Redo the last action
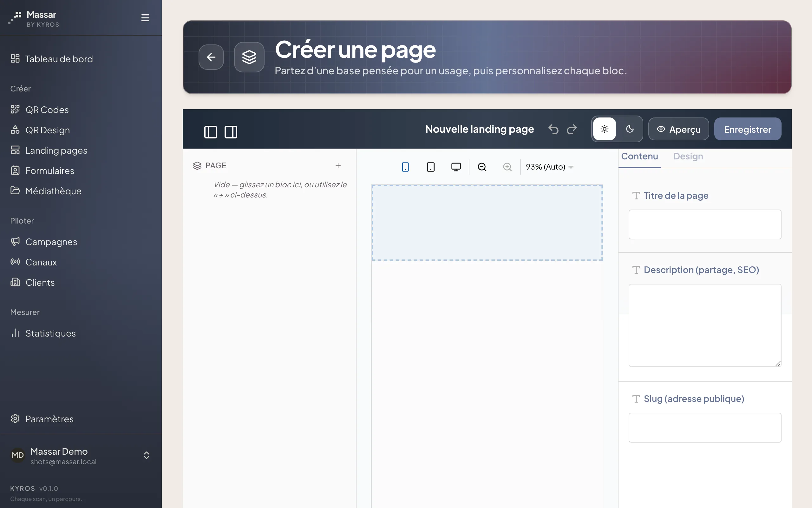Image resolution: width=812 pixels, height=508 pixels. pos(572,129)
